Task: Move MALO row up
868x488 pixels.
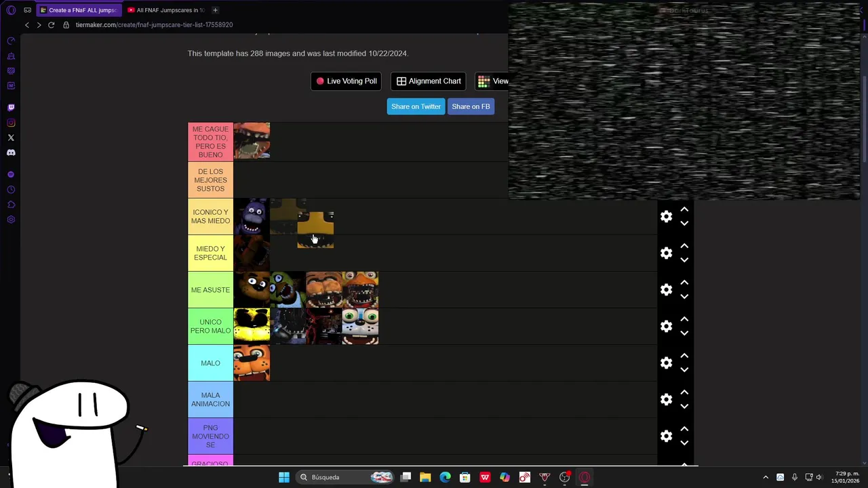Action: click(684, 356)
